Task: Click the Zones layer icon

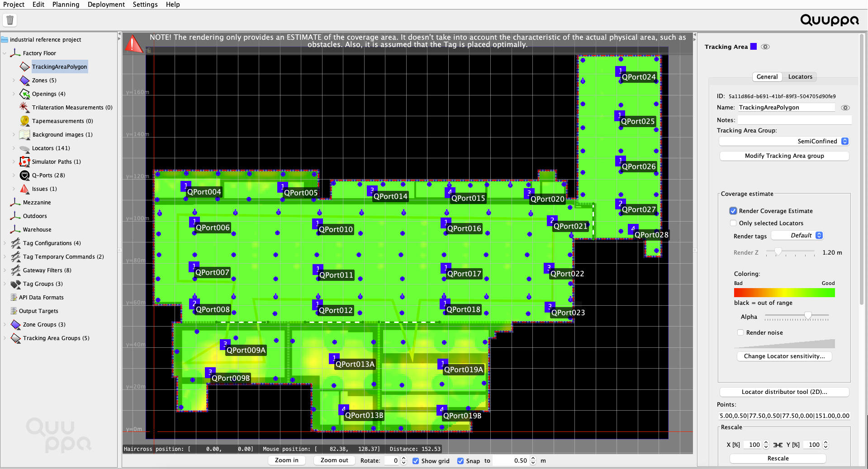Action: pos(25,80)
